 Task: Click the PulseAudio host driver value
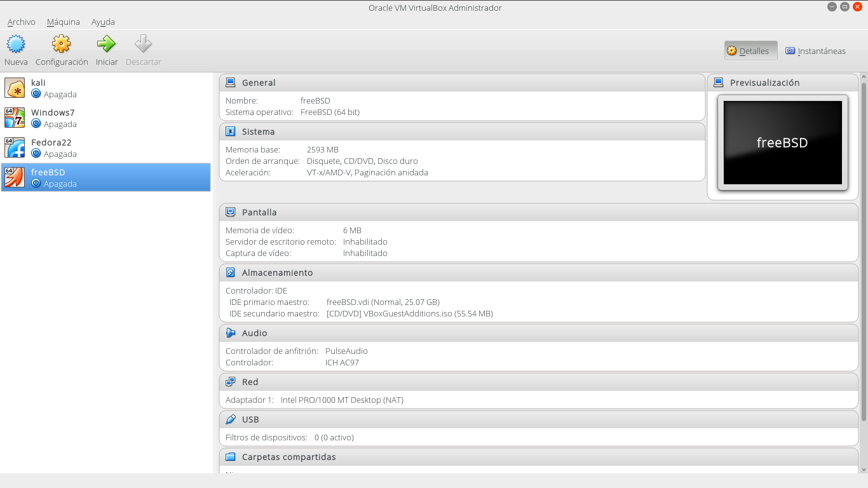[346, 351]
